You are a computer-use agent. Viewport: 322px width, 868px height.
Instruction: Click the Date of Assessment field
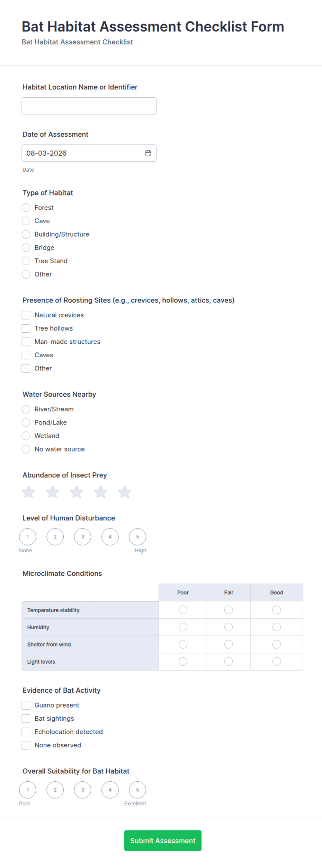point(89,153)
